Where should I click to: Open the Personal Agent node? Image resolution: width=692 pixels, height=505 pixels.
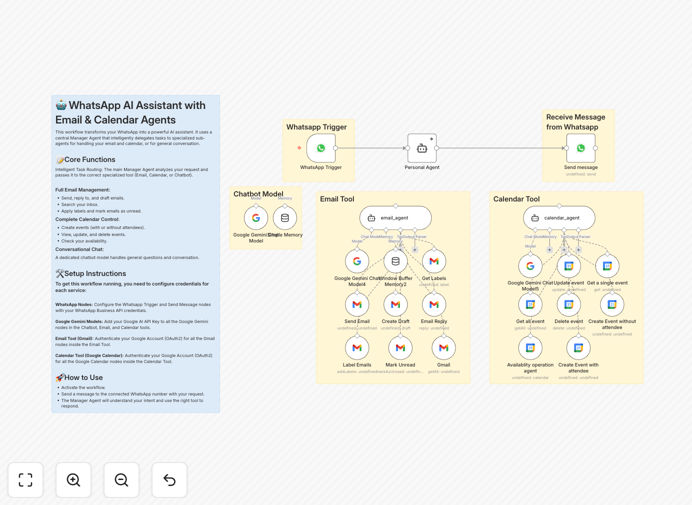[422, 148]
